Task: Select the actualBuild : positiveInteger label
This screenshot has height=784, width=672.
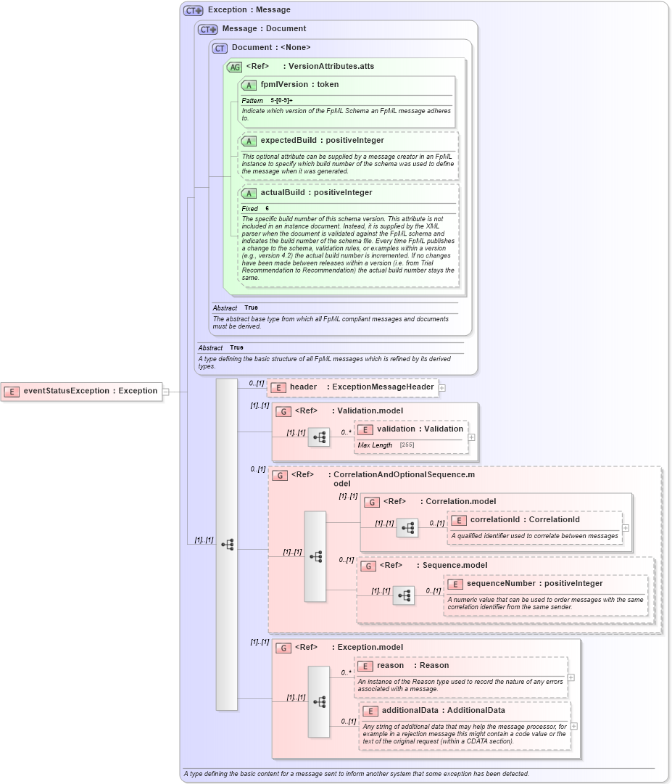Action: (316, 192)
